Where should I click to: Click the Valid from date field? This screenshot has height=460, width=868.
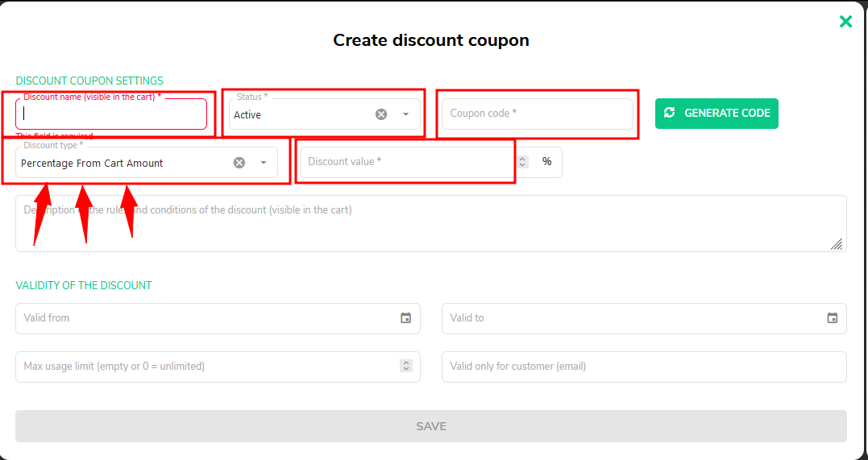click(218, 318)
